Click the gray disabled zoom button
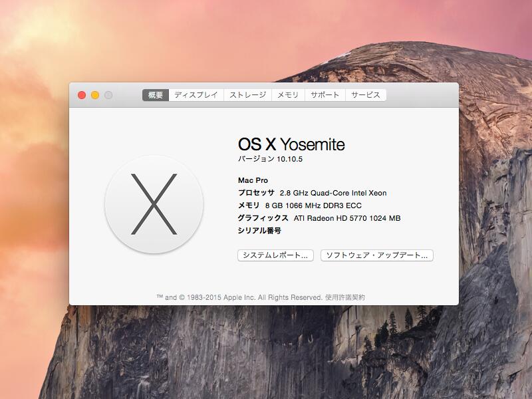This screenshot has width=532, height=399. coord(108,95)
